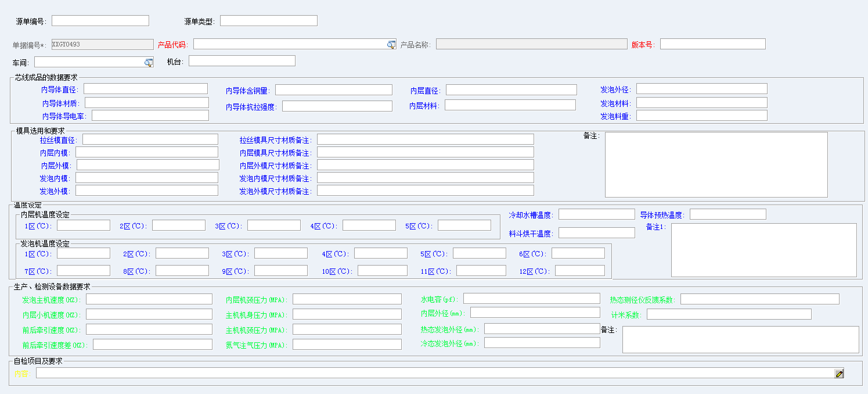This screenshot has width=868, height=394.
Task: Click the 5区(℃) field in 内层机温度设定
Action: tap(464, 225)
